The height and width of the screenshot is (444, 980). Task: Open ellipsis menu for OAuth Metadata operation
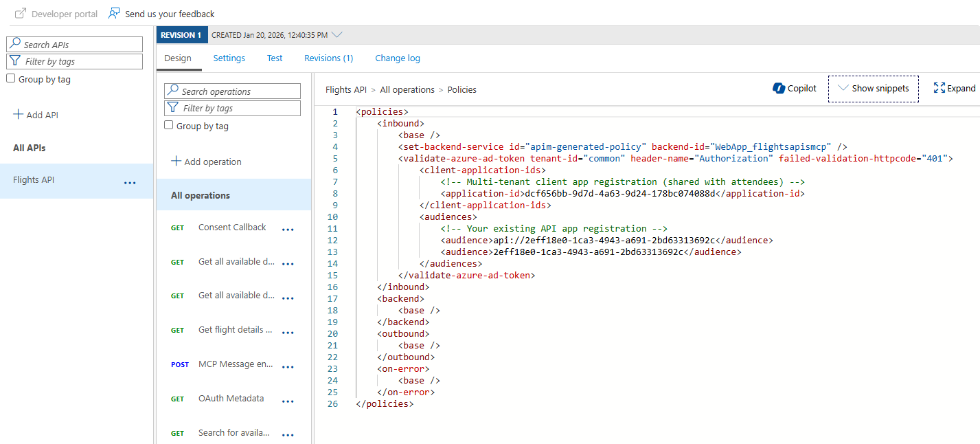tap(288, 401)
